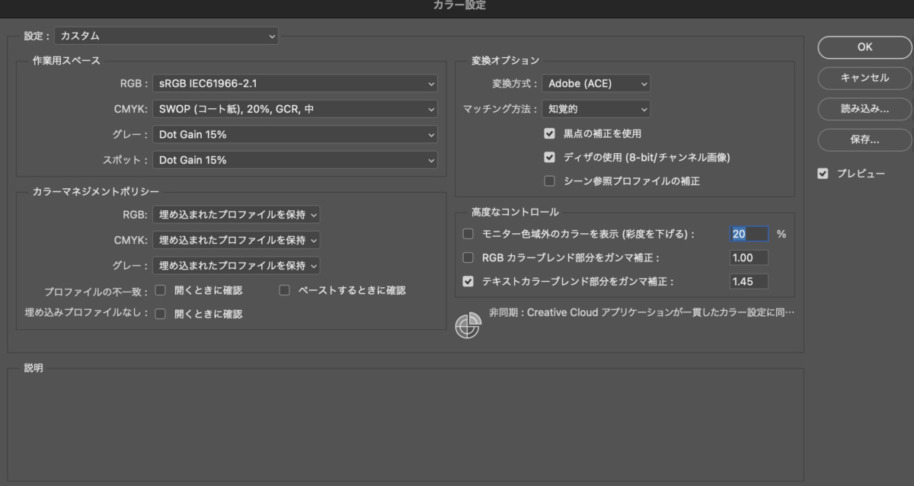Toggle 黒点の補正を使用 checkbox

click(x=549, y=133)
